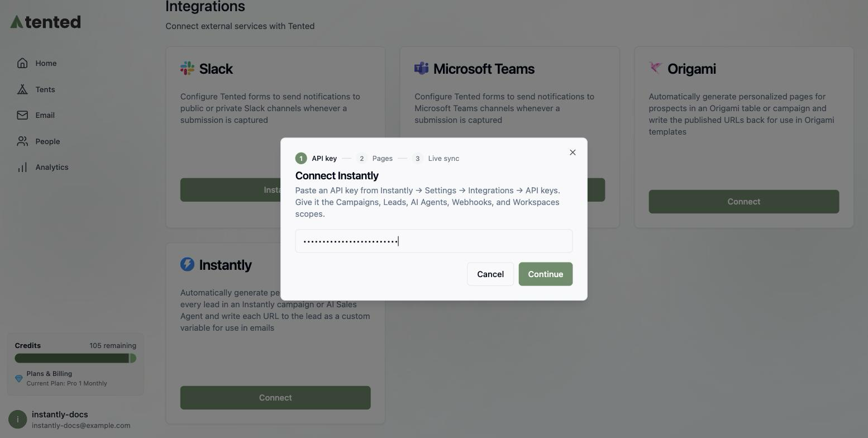The image size is (868, 438).
Task: Click the Analytics bar chart icon
Action: 22,167
